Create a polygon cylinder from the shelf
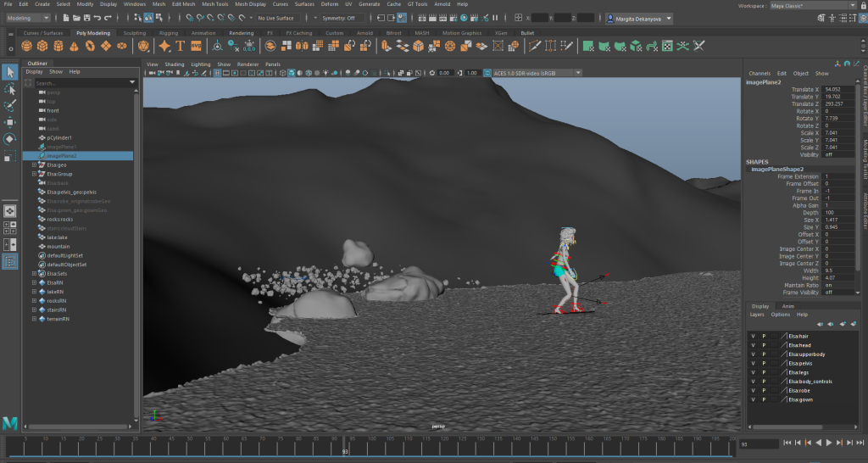868x463 pixels. click(x=58, y=46)
